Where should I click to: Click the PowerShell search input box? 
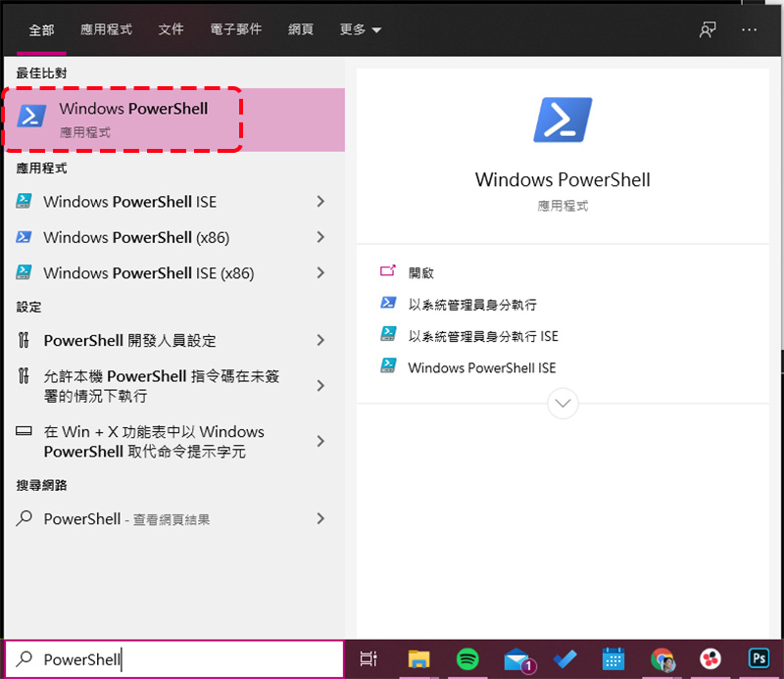coord(174,659)
